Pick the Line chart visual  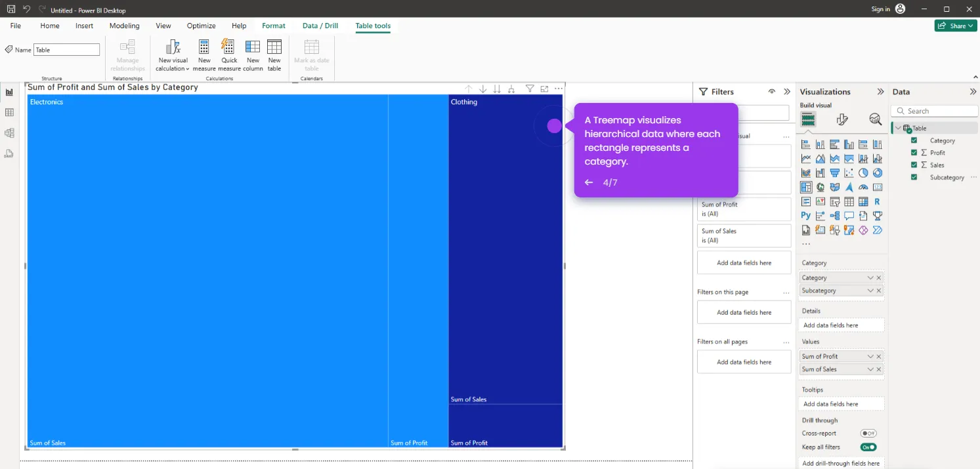806,159
